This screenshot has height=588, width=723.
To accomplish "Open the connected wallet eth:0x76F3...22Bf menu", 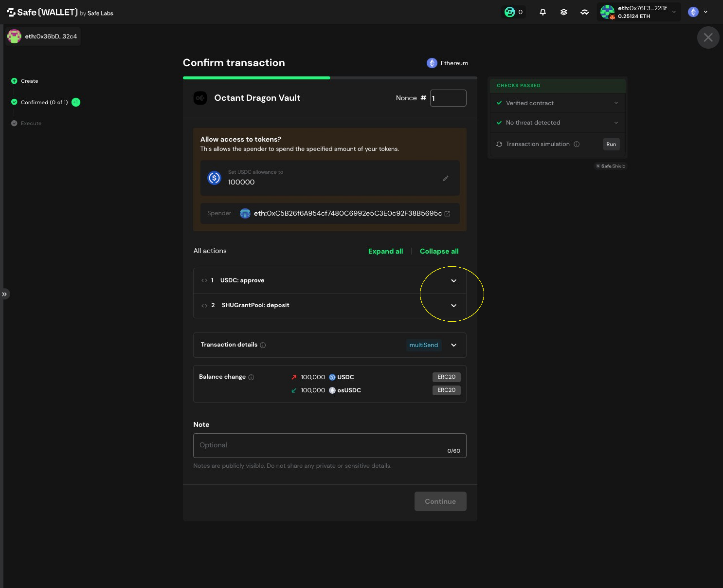I will coord(638,12).
